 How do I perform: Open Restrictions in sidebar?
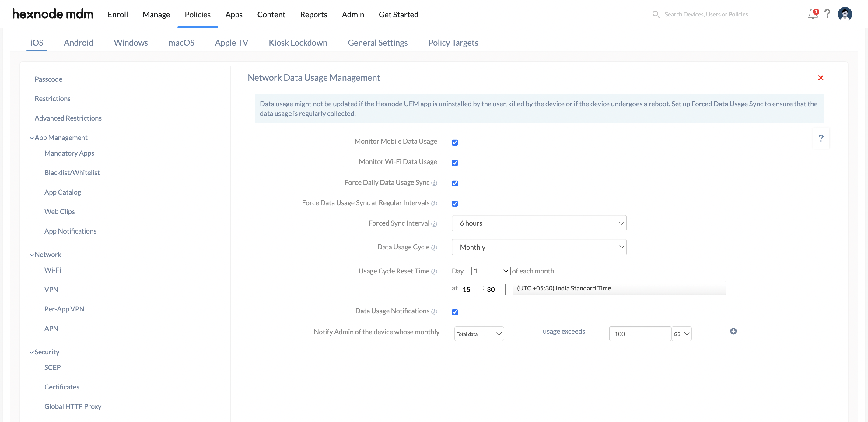point(53,99)
